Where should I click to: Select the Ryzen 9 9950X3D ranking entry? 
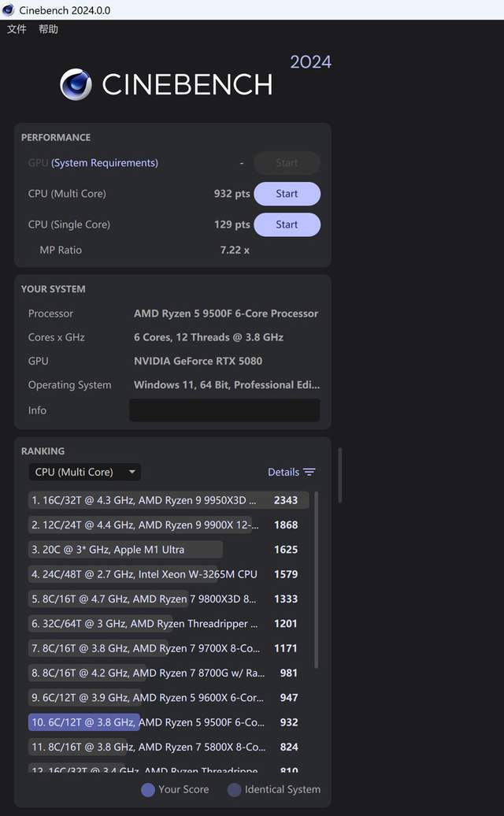[x=150, y=500]
